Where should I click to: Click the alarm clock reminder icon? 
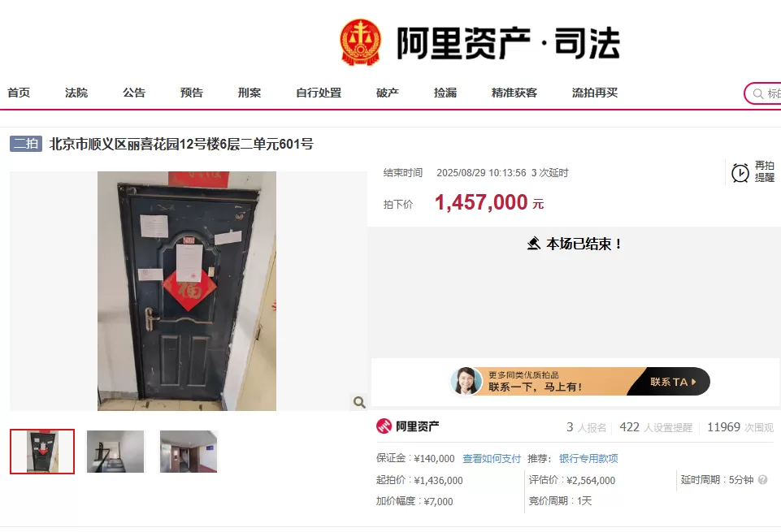coord(740,173)
